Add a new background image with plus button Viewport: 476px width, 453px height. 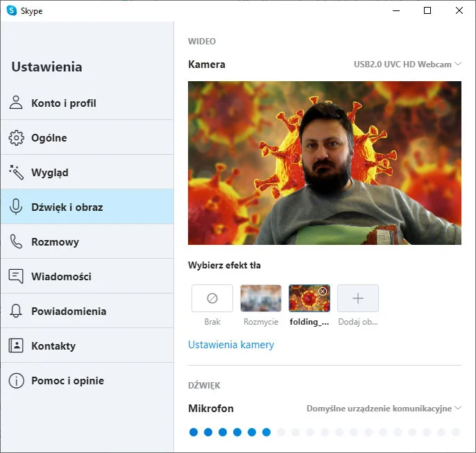pyautogui.click(x=358, y=298)
